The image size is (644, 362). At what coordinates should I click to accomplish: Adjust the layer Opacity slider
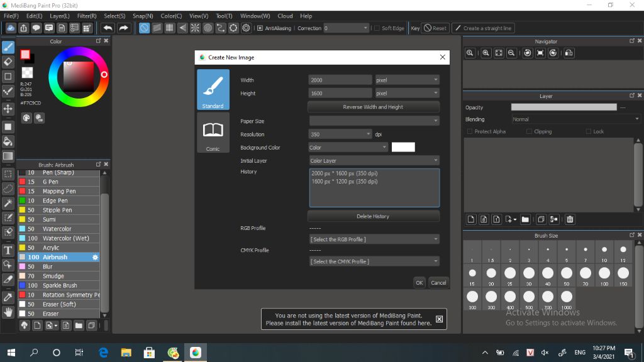563,107
